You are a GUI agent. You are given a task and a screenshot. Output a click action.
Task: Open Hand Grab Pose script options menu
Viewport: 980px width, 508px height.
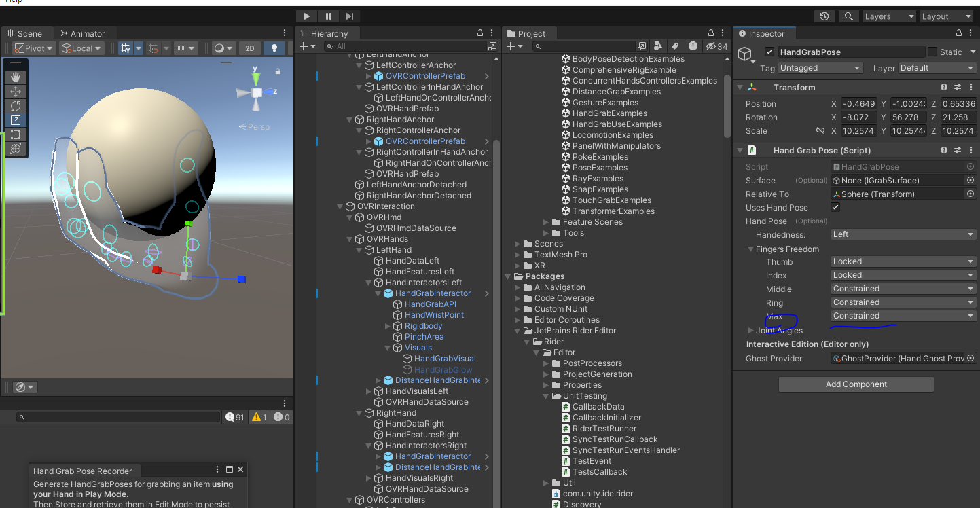971,150
